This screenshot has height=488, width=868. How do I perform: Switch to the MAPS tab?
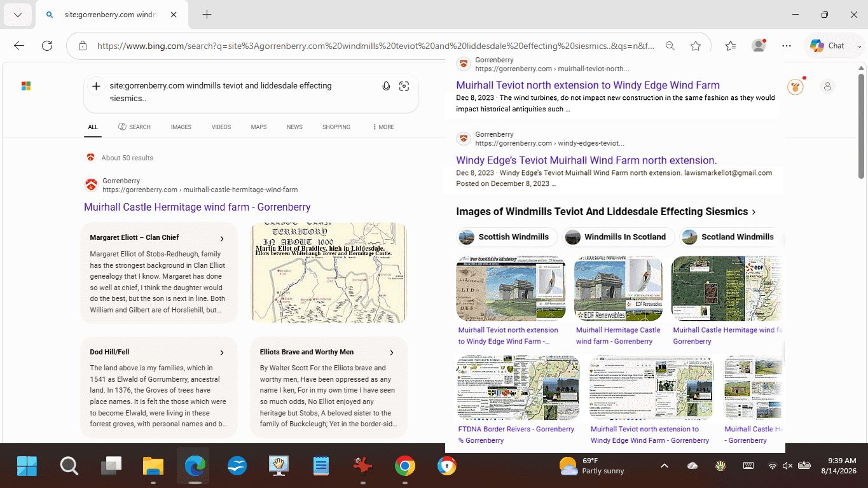click(259, 127)
